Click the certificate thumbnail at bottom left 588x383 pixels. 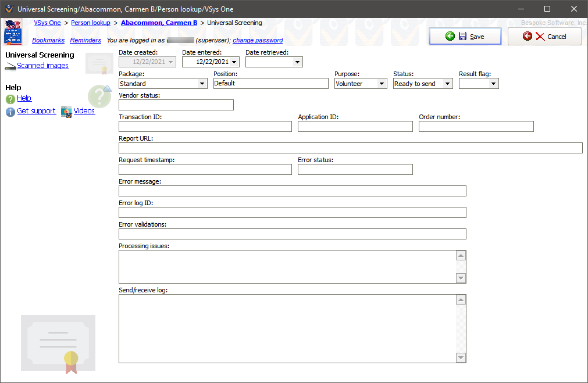[58, 343]
